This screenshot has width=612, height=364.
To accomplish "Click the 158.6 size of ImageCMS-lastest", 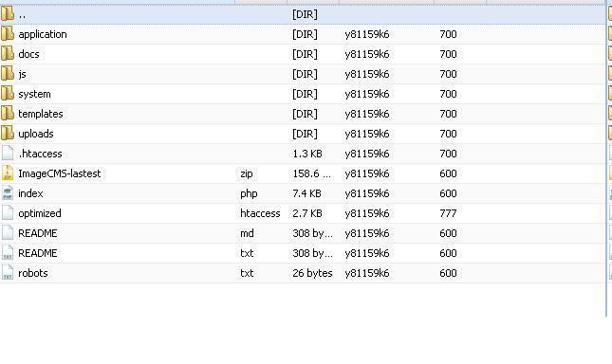I will pos(312,173).
